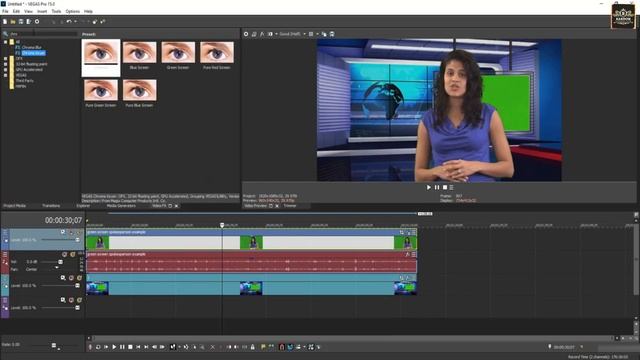The width and height of the screenshot is (640, 360).
Task: Solo the teal background video track
Action: [x=79, y=278]
